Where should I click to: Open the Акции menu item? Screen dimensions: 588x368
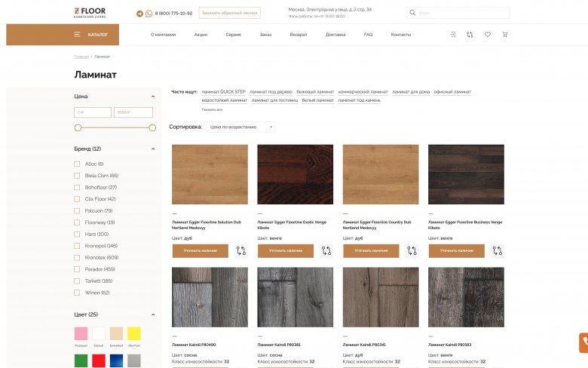click(x=201, y=35)
